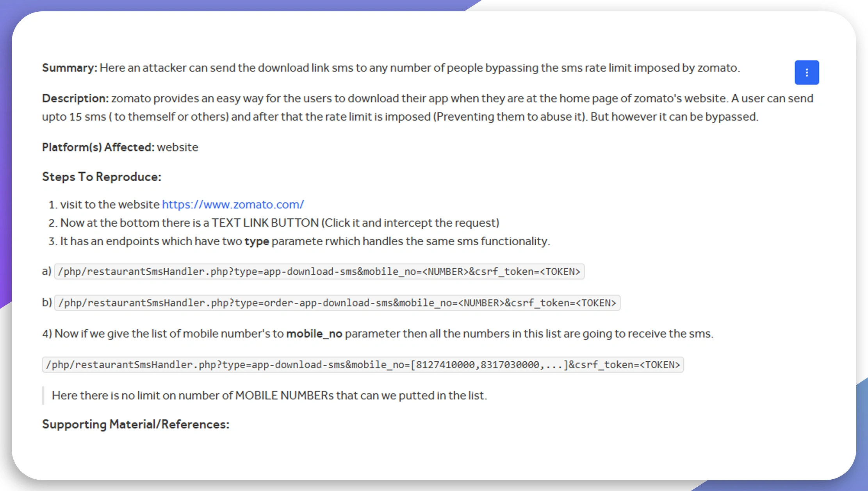868x491 pixels.
Task: Click the Summary heading text
Action: [70, 68]
